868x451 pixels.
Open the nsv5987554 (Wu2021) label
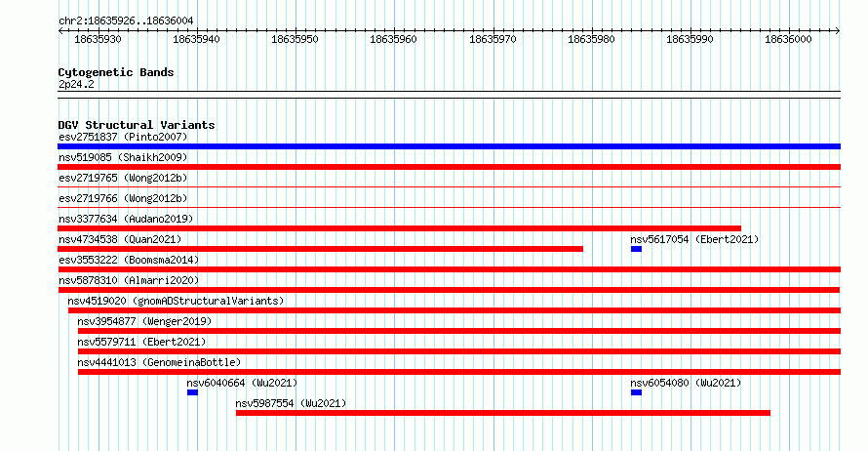[x=292, y=403]
